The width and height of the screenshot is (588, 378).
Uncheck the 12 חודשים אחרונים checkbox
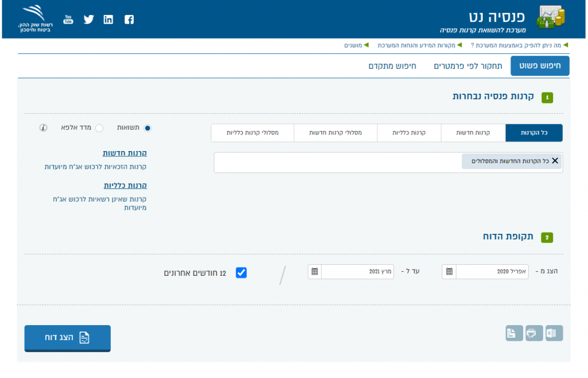(x=242, y=273)
